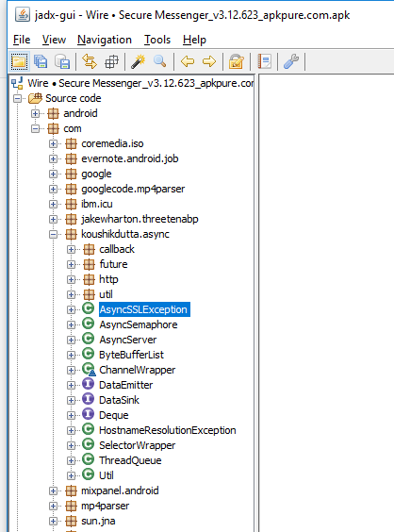Open the Navigation menu
Screen dimensions: 394x532
coord(105,40)
